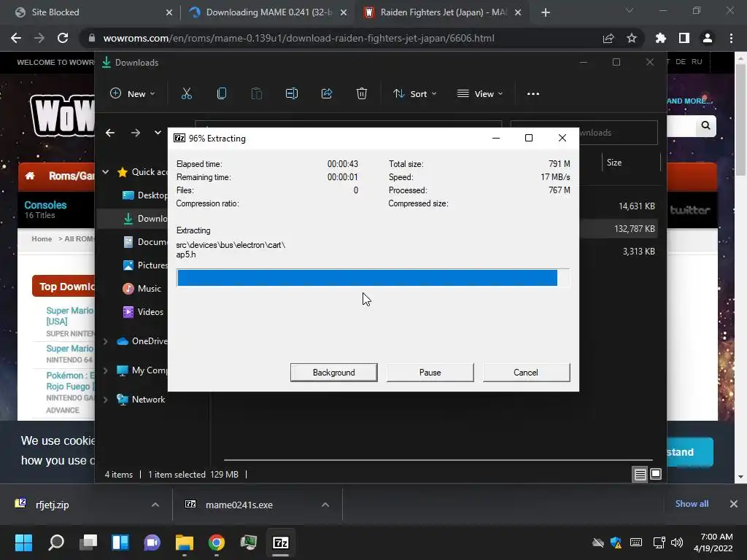
Task: Open File Explorer from taskbar
Action: 185,542
